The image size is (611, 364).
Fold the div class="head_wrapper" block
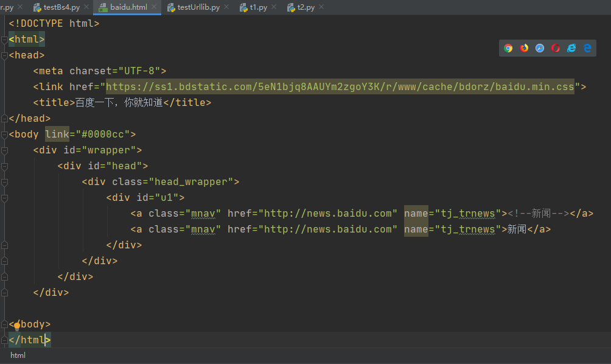[x=4, y=183]
